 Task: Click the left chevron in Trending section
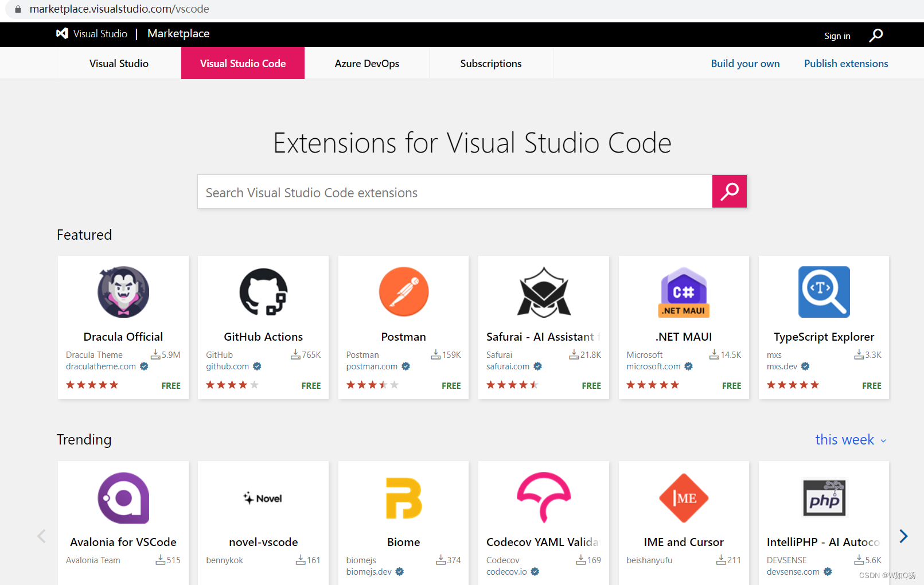pos(41,536)
